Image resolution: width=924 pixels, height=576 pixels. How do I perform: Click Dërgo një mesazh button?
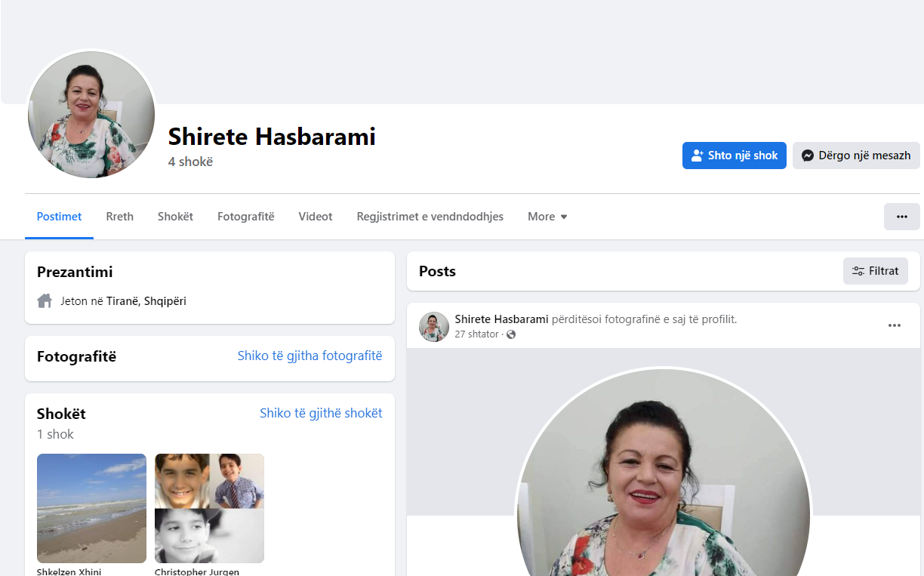click(855, 156)
